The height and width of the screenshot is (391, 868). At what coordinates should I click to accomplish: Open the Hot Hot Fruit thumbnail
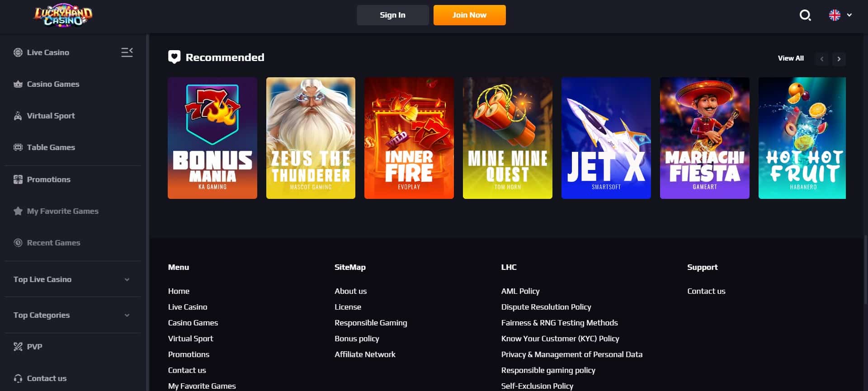pos(802,138)
